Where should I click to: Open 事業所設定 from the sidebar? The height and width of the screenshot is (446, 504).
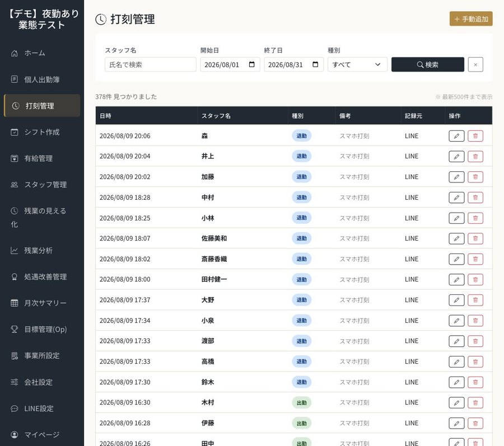[x=42, y=356]
